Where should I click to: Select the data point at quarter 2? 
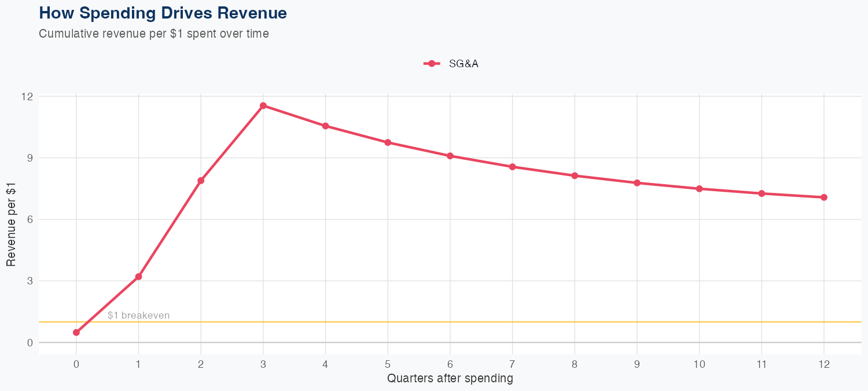201,181
